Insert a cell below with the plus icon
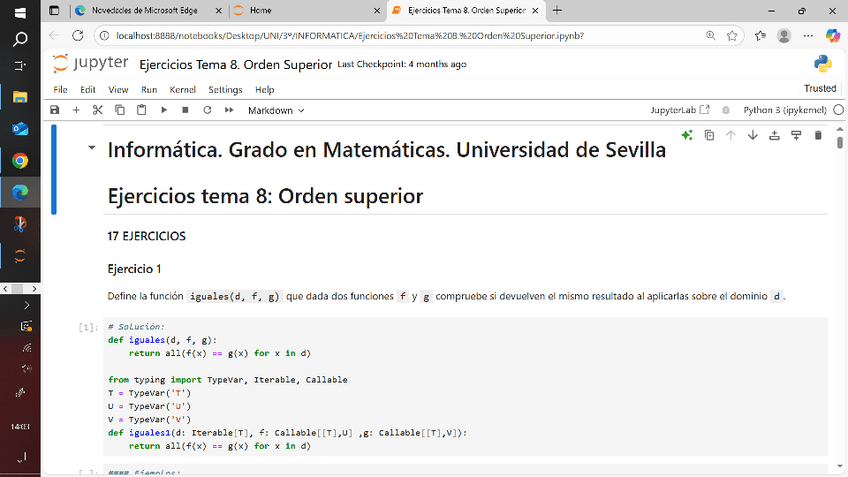The width and height of the screenshot is (848, 477). (76, 110)
